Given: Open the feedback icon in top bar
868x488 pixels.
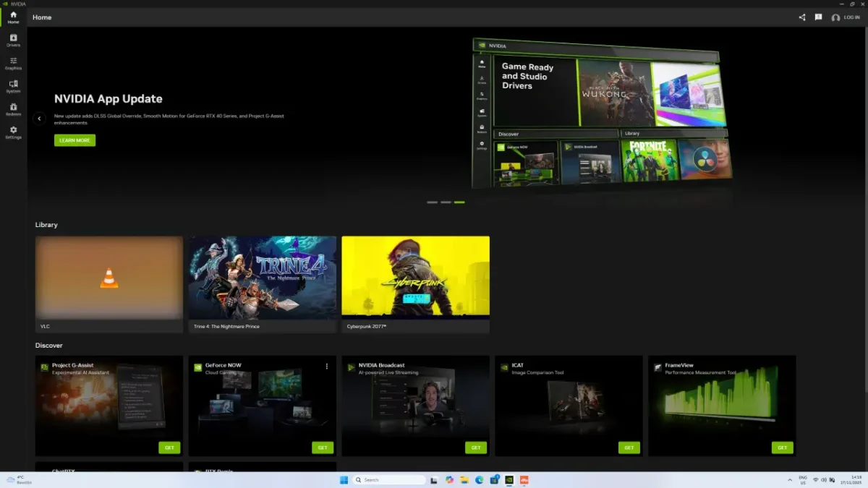Looking at the screenshot, I should (x=818, y=17).
